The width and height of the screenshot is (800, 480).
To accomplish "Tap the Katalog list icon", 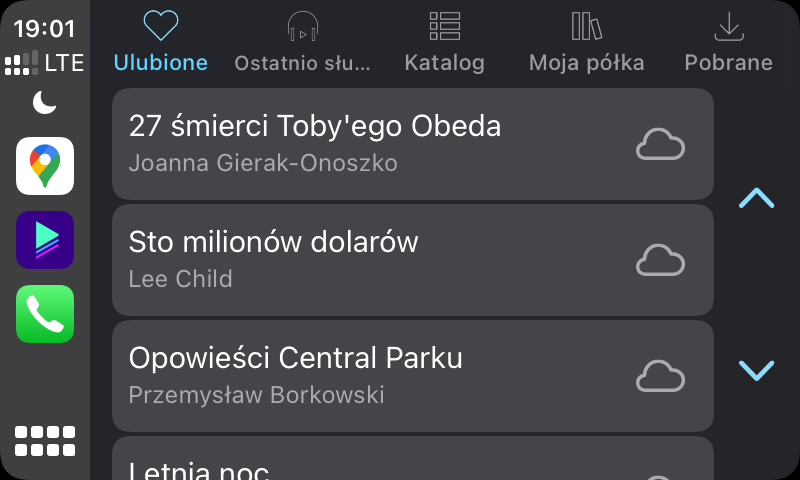I will [444, 26].
